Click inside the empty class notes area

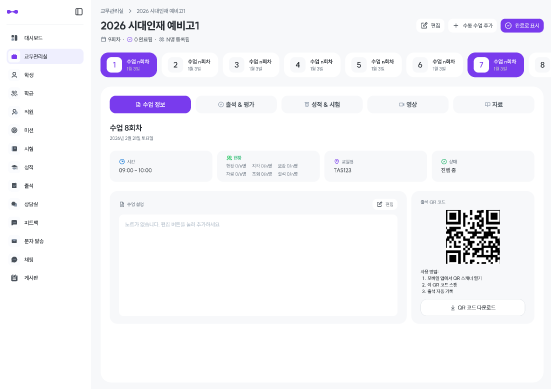coord(258,265)
